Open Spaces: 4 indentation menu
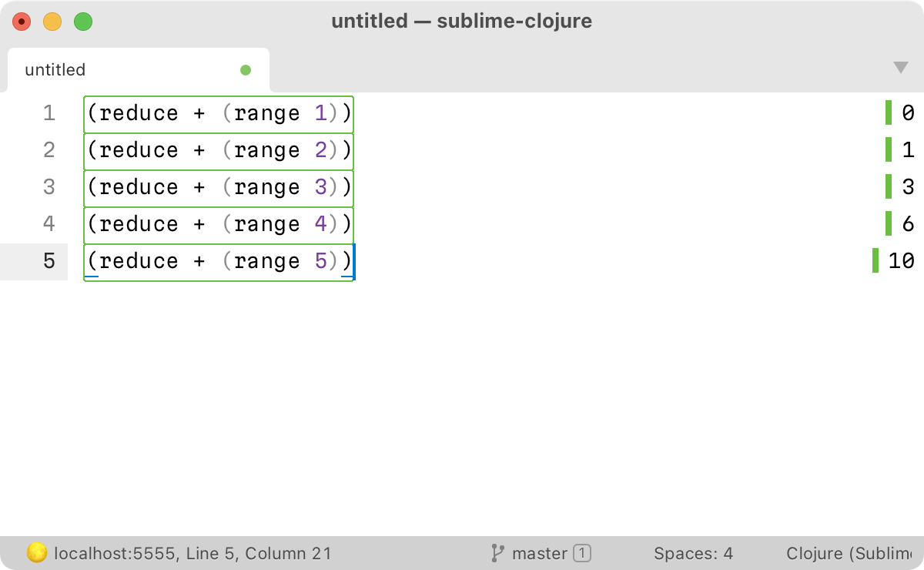 (x=693, y=553)
